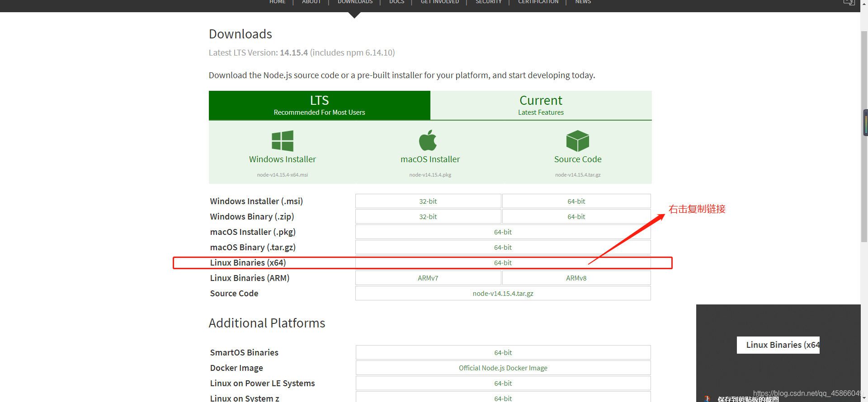Screen dimensions: 868x402
Task: Click Linux Binaries (x64) 64-bit link
Action: coord(503,263)
